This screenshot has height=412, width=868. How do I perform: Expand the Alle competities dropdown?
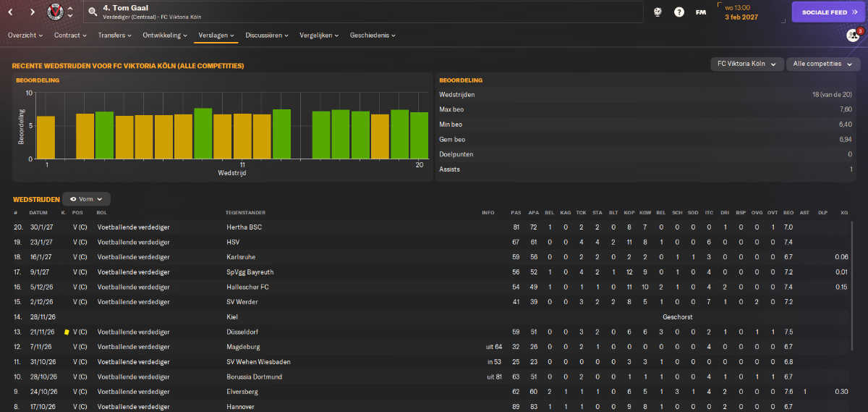coord(821,64)
